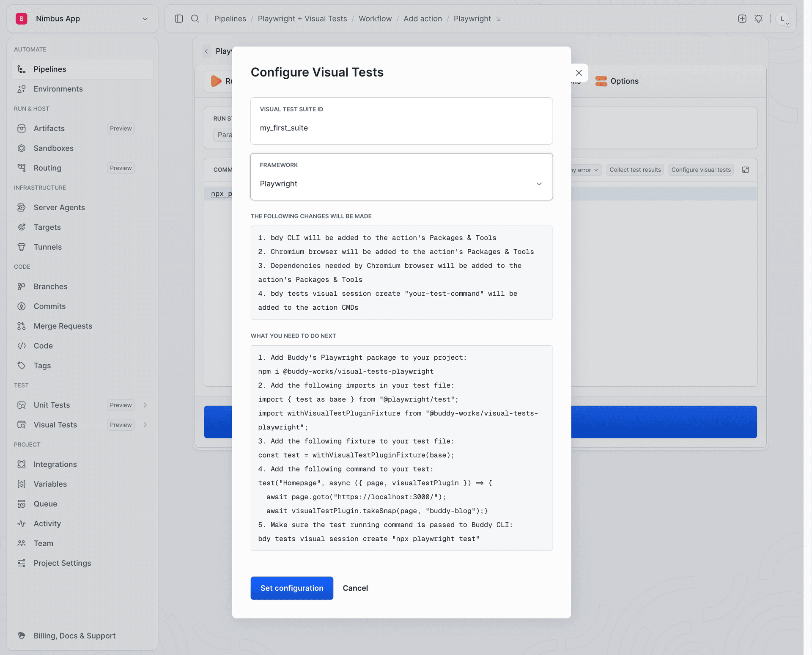Screen dimensions: 812x655
Task: Open the error handling dropdown
Action: pos(586,170)
